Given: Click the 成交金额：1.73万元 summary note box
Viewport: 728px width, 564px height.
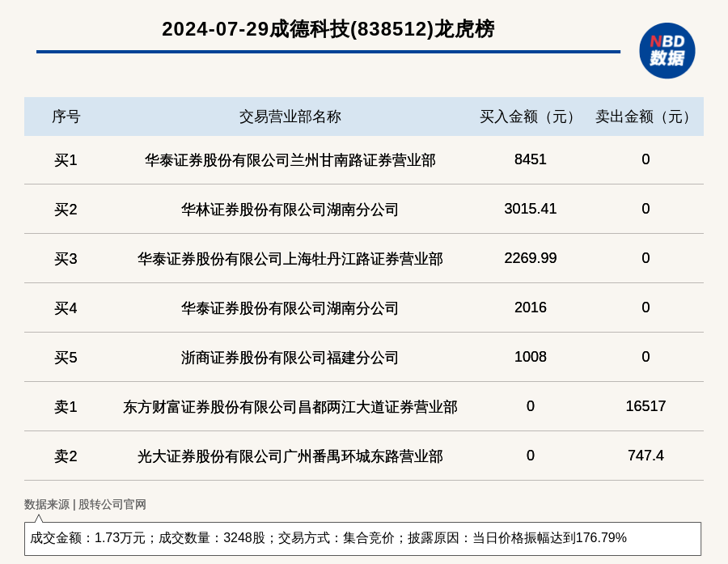Looking at the screenshot, I should (x=362, y=538).
